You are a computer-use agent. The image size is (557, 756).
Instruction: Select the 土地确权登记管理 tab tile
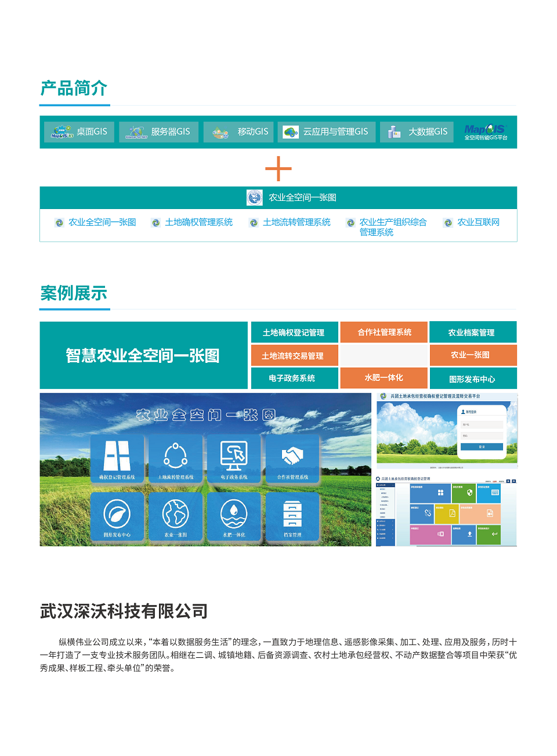[x=295, y=332]
